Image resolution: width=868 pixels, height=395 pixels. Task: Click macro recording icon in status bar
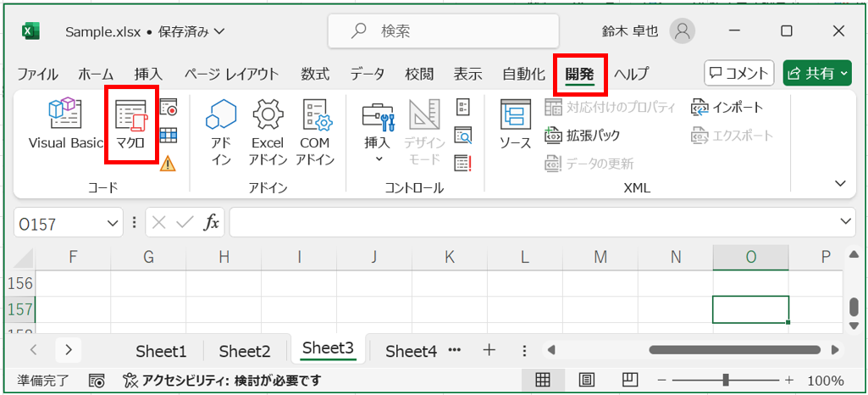tap(97, 381)
